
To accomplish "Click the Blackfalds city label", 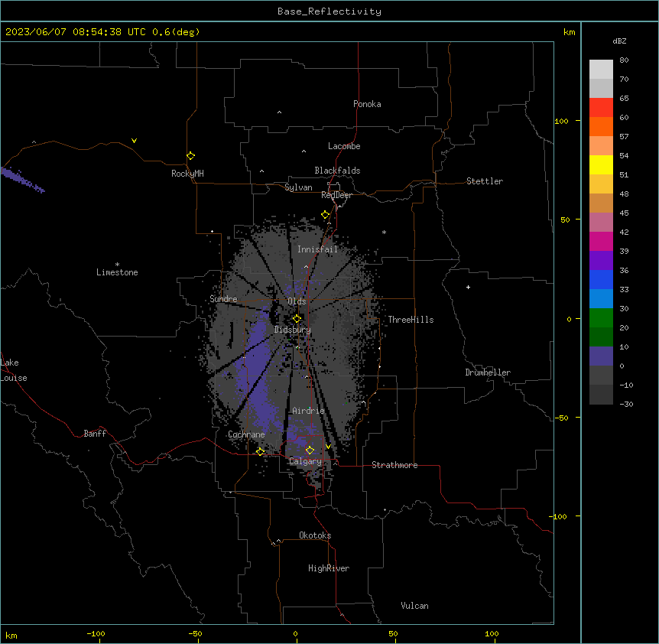I will [x=337, y=171].
